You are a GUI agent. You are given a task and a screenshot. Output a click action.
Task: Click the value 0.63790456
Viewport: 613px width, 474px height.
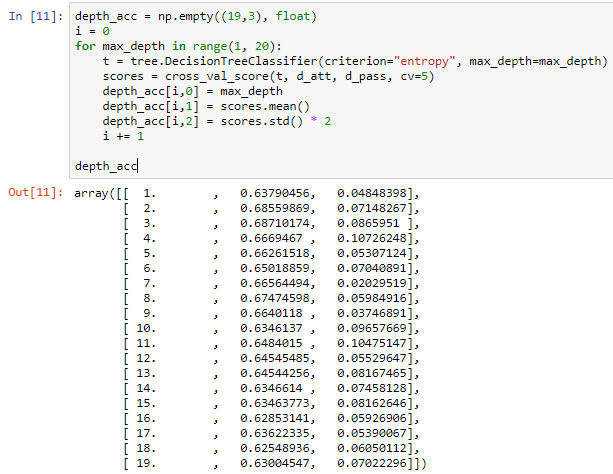pyautogui.click(x=275, y=193)
